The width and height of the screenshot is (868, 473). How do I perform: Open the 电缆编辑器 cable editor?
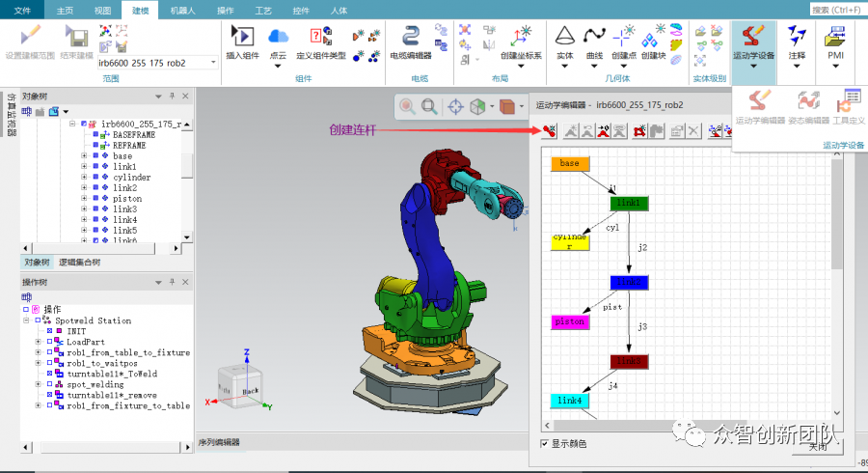(410, 42)
